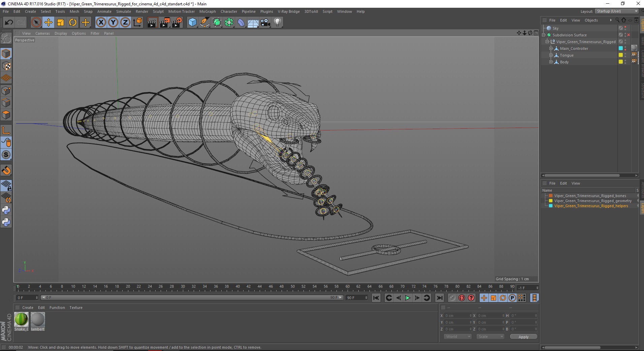
Task: Toggle Z axis lock
Action: pos(125,23)
